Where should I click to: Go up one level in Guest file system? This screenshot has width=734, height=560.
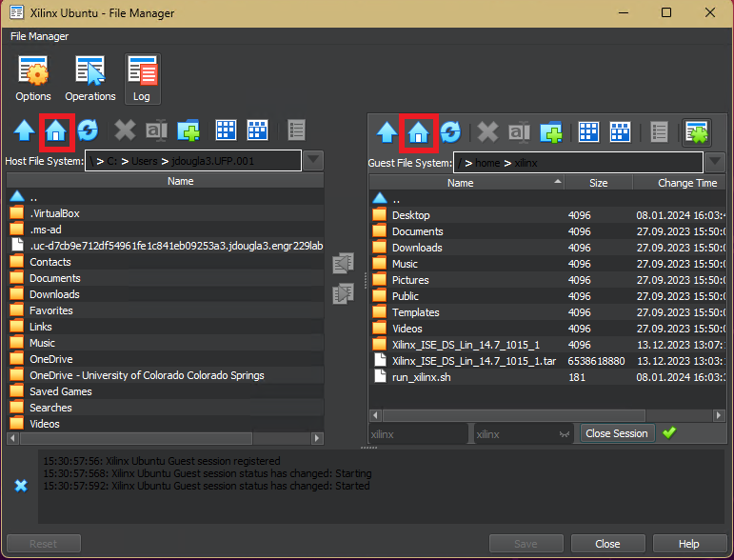pyautogui.click(x=387, y=132)
